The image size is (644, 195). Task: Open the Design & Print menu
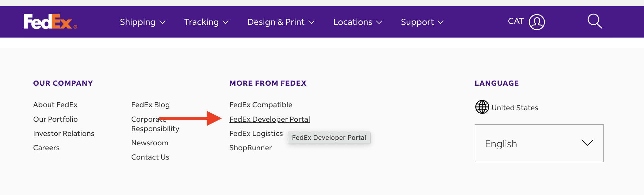281,22
